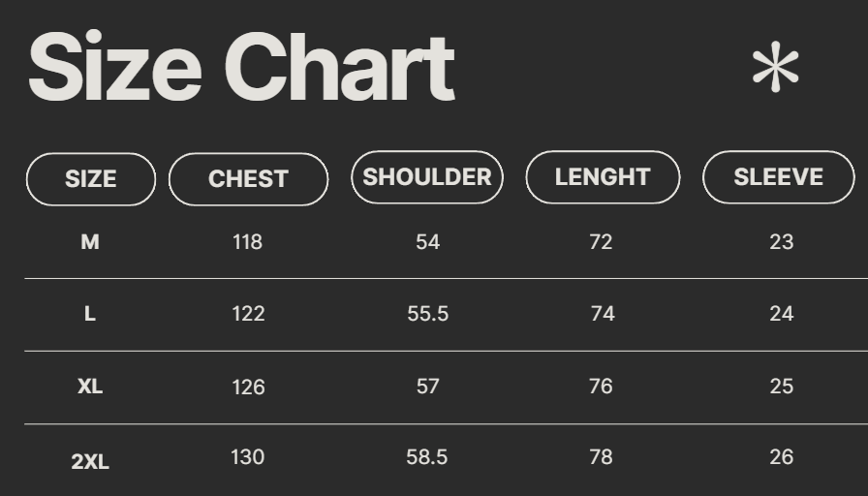Screen dimensions: 868x496
Task: Click the 2XL size row label
Action: (x=90, y=461)
